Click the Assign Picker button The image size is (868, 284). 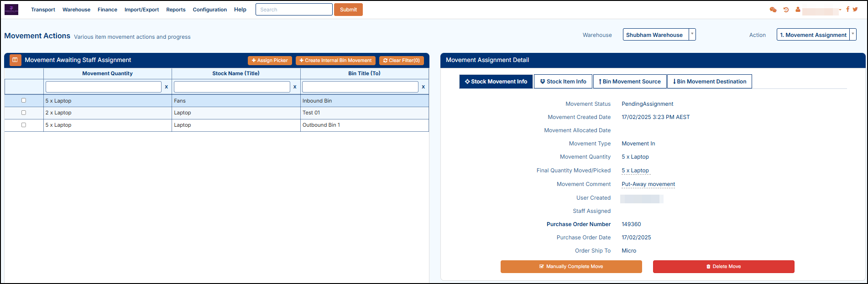click(x=270, y=61)
